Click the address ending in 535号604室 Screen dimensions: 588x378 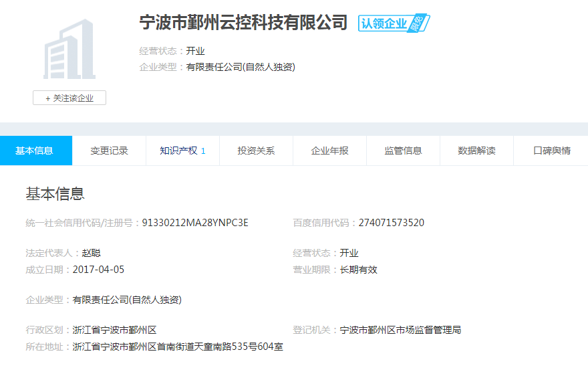pos(178,347)
